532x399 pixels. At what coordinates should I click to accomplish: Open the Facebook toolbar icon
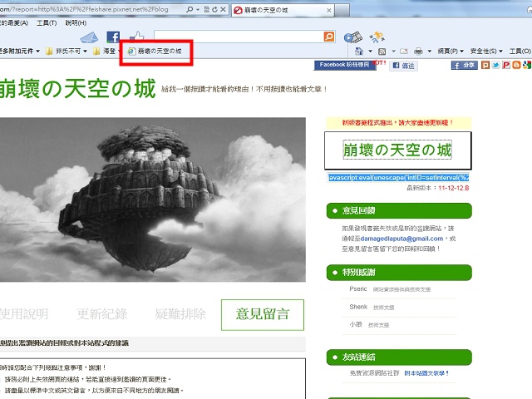click(113, 37)
